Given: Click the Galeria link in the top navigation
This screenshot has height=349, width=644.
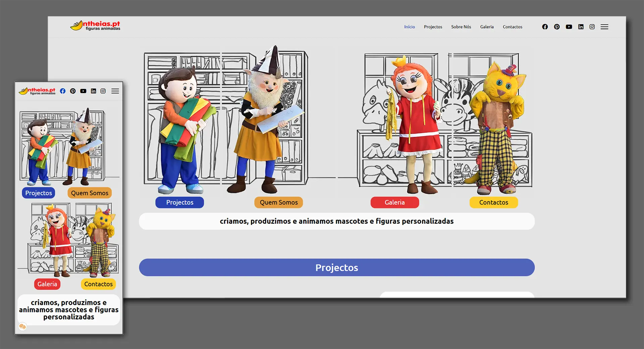Looking at the screenshot, I should click(487, 26).
